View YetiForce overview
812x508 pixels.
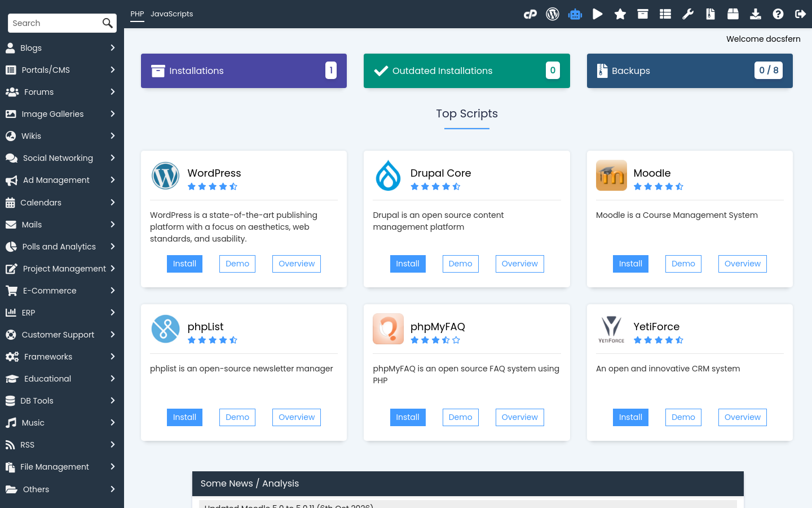tap(742, 417)
